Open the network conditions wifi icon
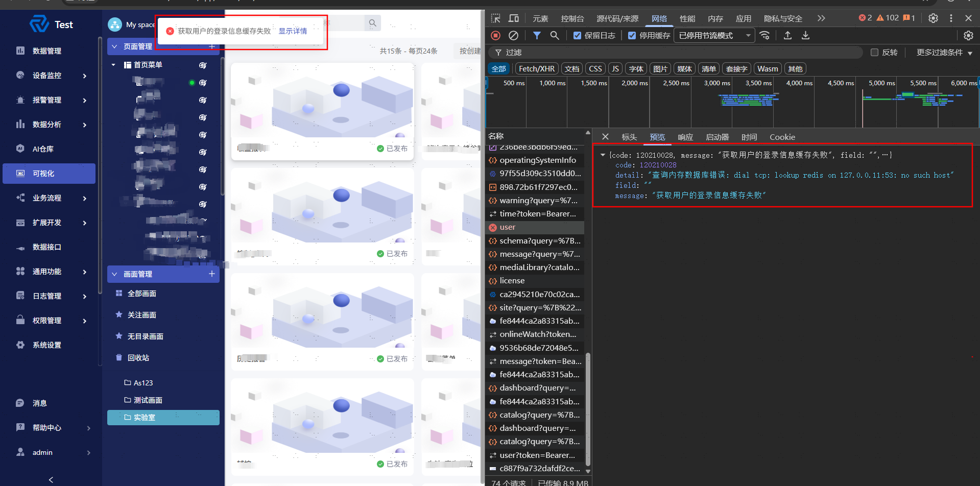980x486 pixels. click(x=764, y=35)
